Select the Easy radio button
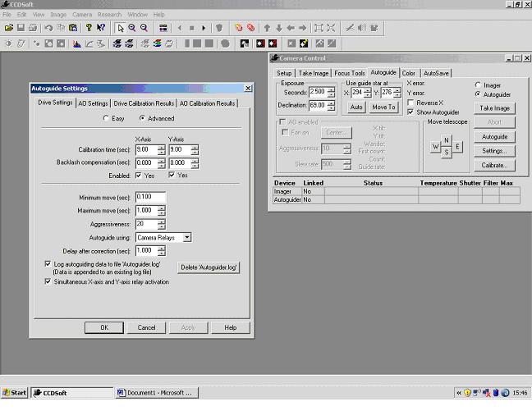 point(106,119)
